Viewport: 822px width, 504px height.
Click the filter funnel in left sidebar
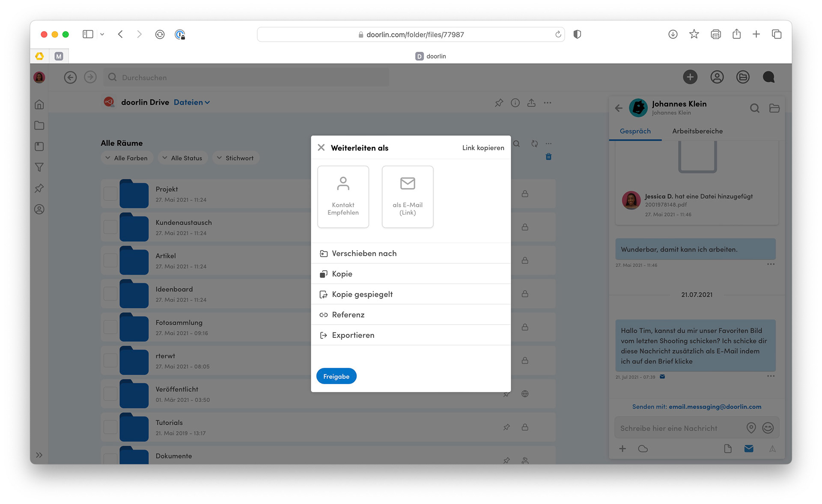point(39,167)
